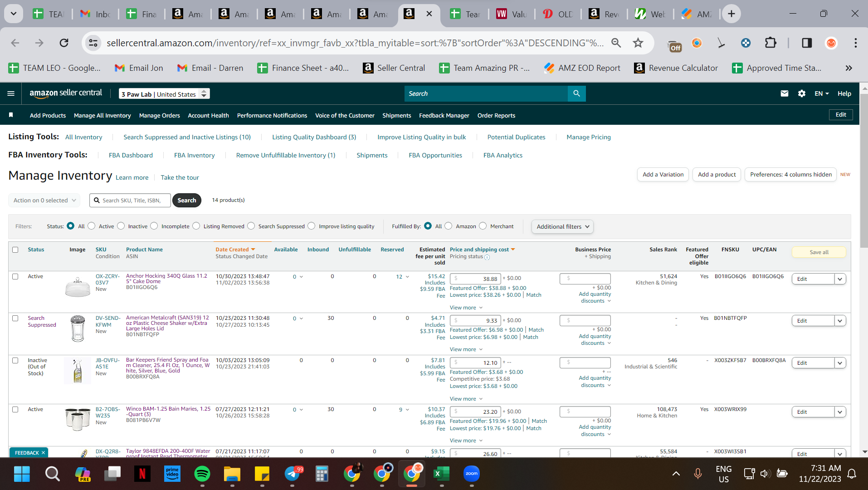868x490 pixels.
Task: Click the Search SKU, Title, ISBN field
Action: 130,201
